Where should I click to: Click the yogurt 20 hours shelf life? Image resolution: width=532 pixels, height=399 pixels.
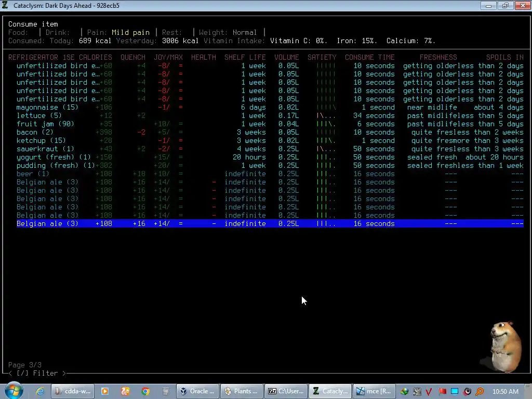pos(249,157)
